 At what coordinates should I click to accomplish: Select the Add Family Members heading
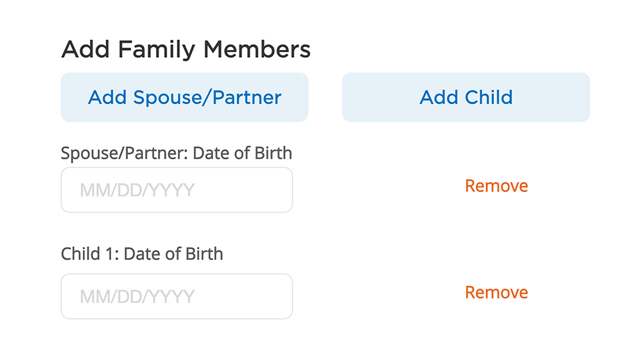tap(186, 49)
